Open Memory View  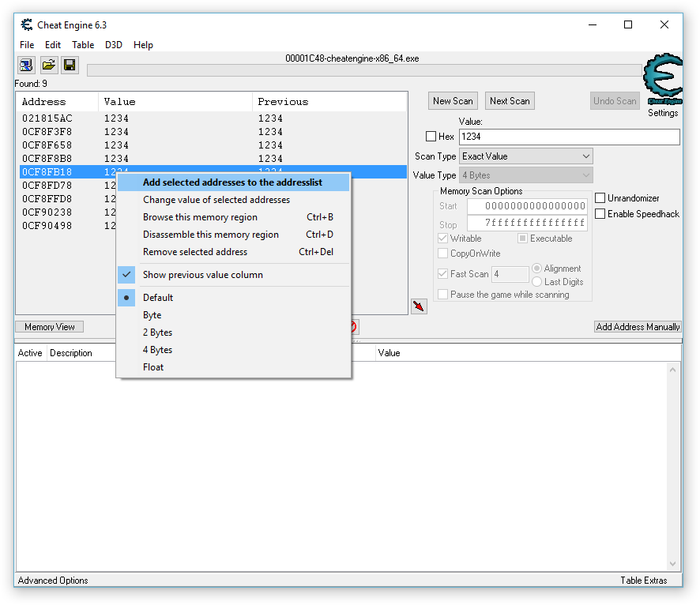[x=50, y=327]
